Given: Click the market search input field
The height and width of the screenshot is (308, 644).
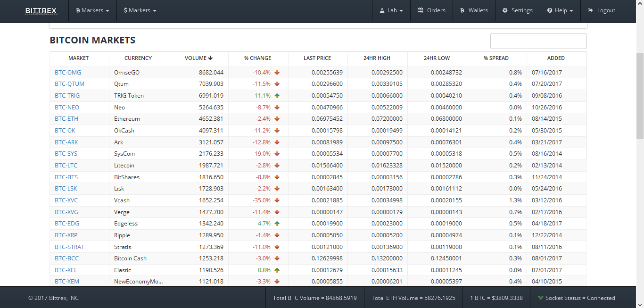Looking at the screenshot, I should tap(538, 41).
